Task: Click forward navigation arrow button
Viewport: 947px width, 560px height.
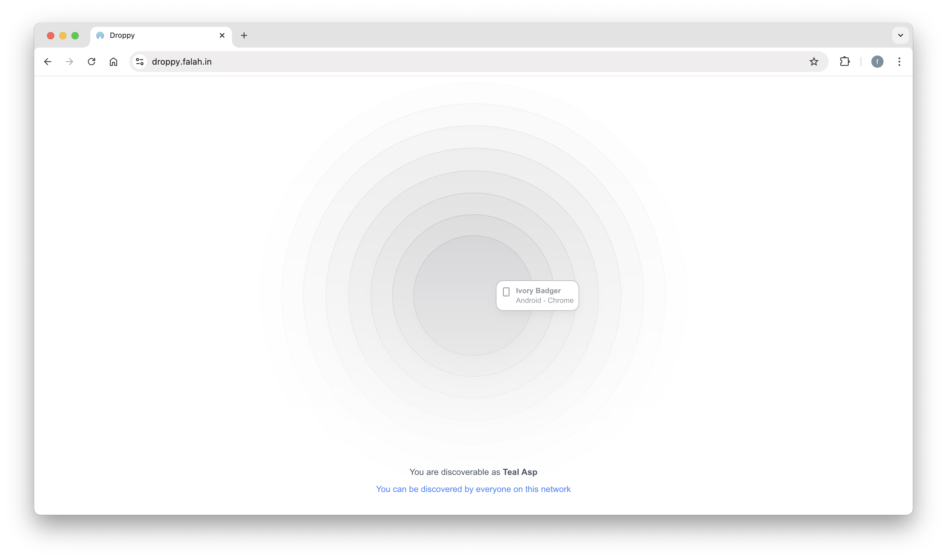Action: click(x=69, y=61)
